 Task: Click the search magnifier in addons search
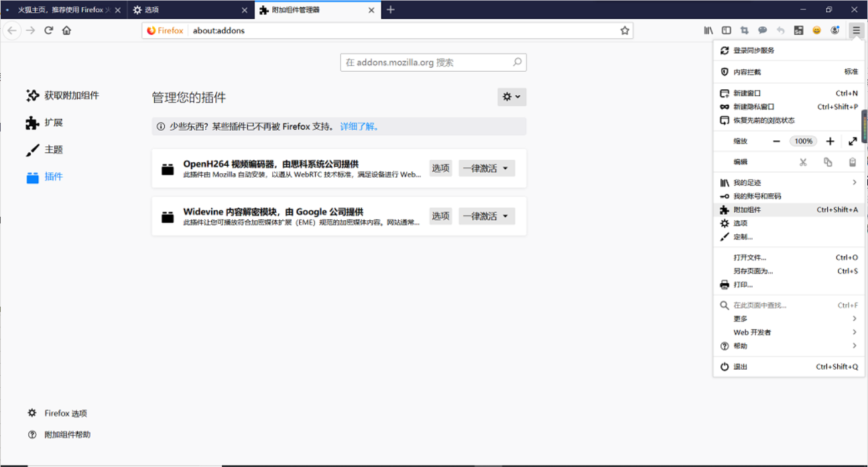[517, 62]
